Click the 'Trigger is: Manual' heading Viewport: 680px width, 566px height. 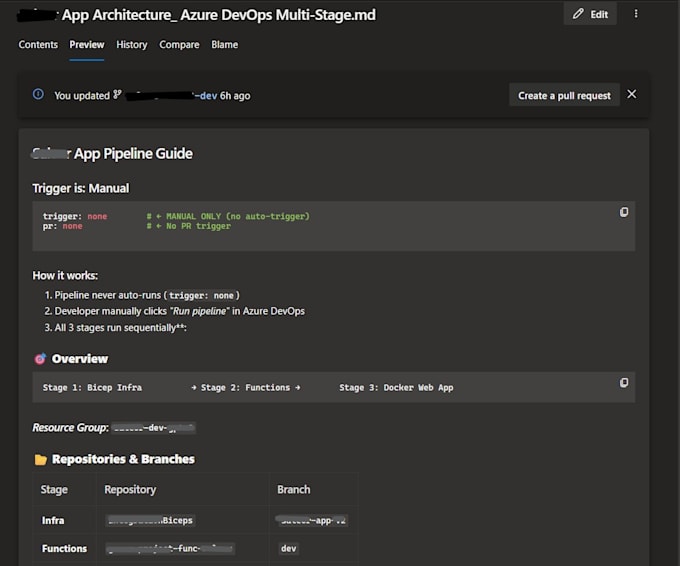(x=81, y=188)
